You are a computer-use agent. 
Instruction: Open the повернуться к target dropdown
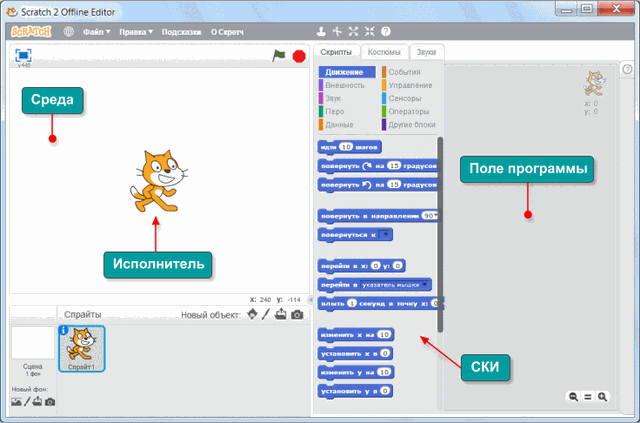[384, 235]
